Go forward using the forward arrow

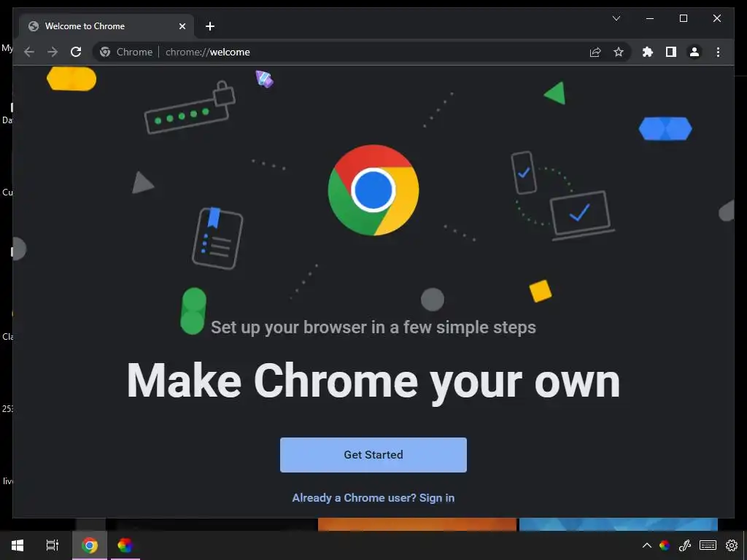(53, 52)
